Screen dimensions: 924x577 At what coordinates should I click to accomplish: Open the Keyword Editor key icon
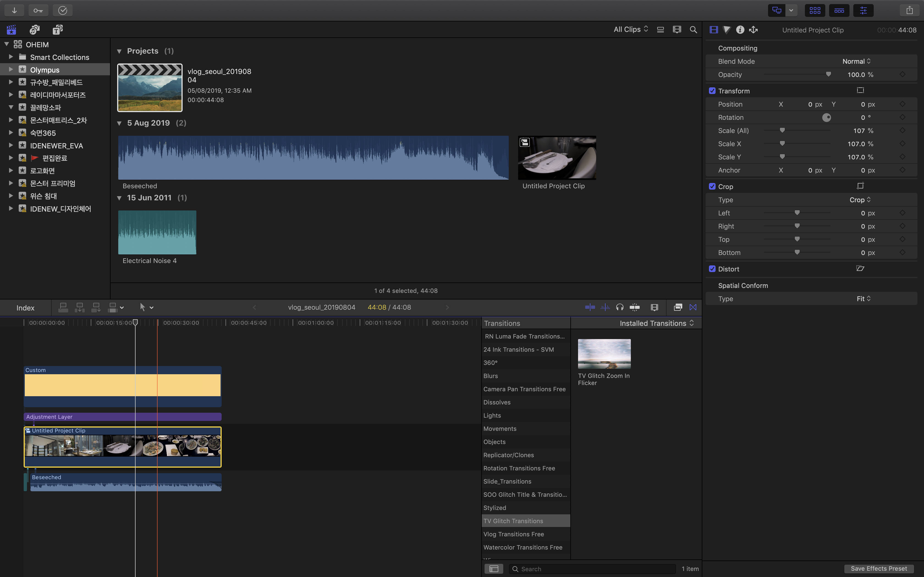click(38, 10)
